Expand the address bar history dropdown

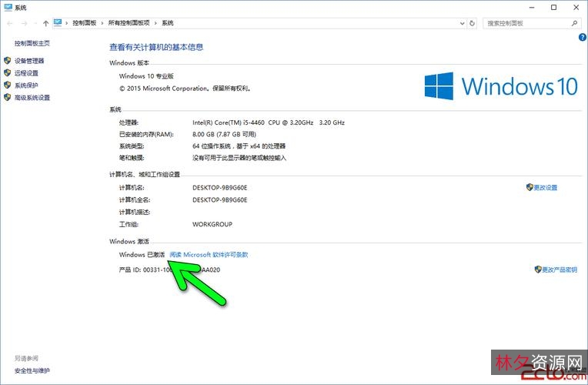(462, 23)
